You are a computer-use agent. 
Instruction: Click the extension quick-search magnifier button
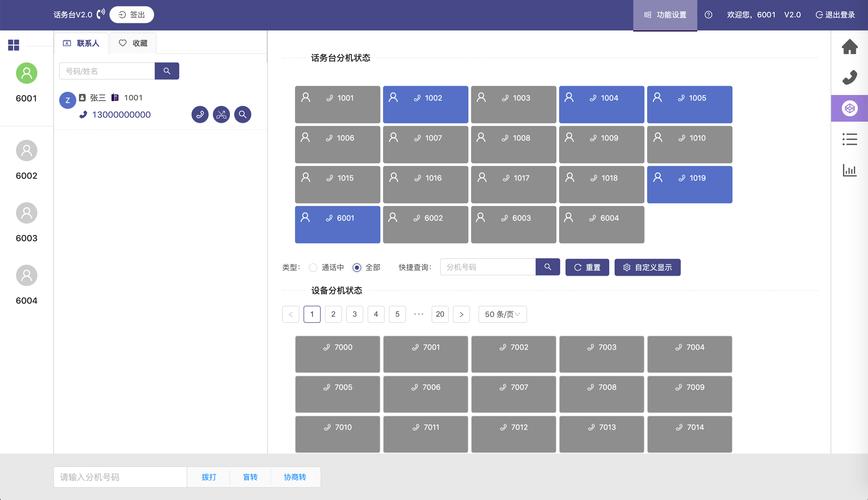(x=547, y=267)
